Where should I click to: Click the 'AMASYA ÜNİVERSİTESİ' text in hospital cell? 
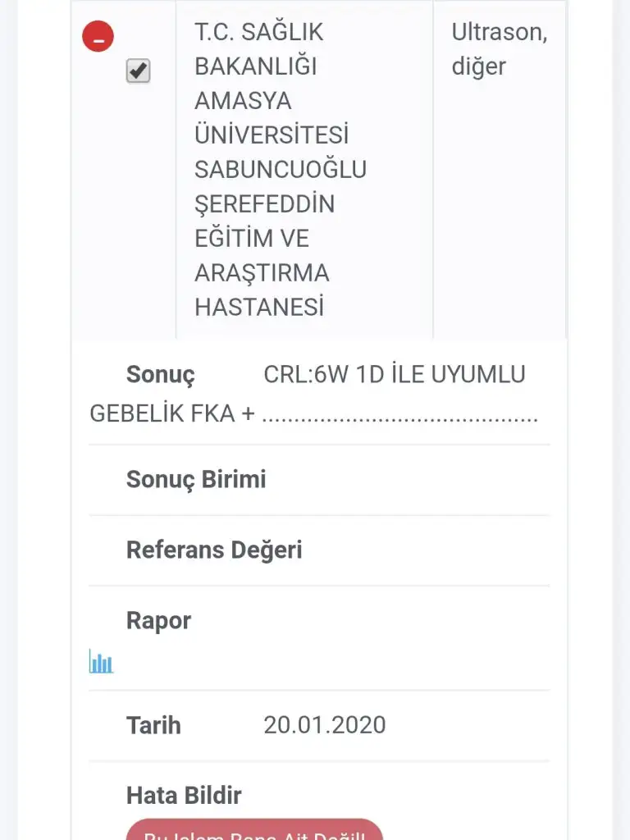(272, 117)
